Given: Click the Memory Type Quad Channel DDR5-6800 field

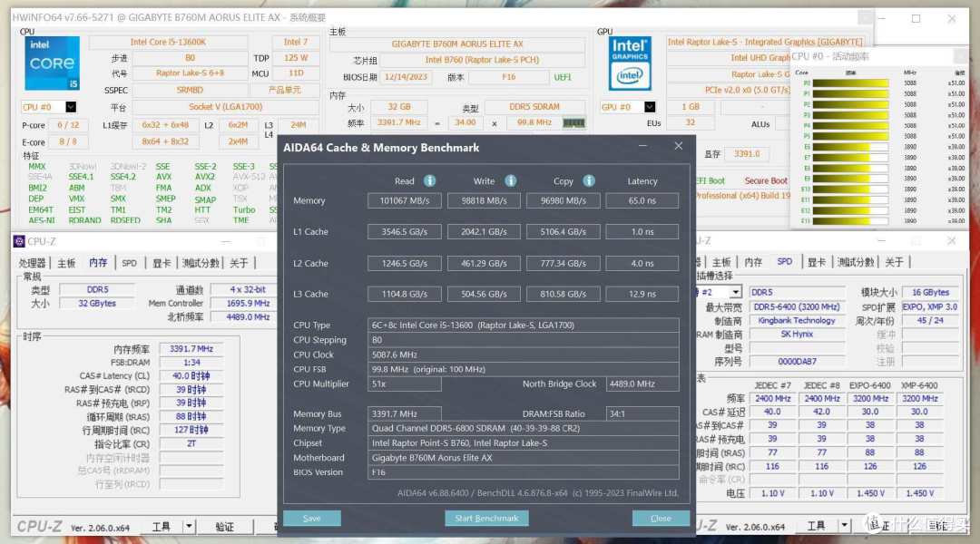Looking at the screenshot, I should 524,429.
